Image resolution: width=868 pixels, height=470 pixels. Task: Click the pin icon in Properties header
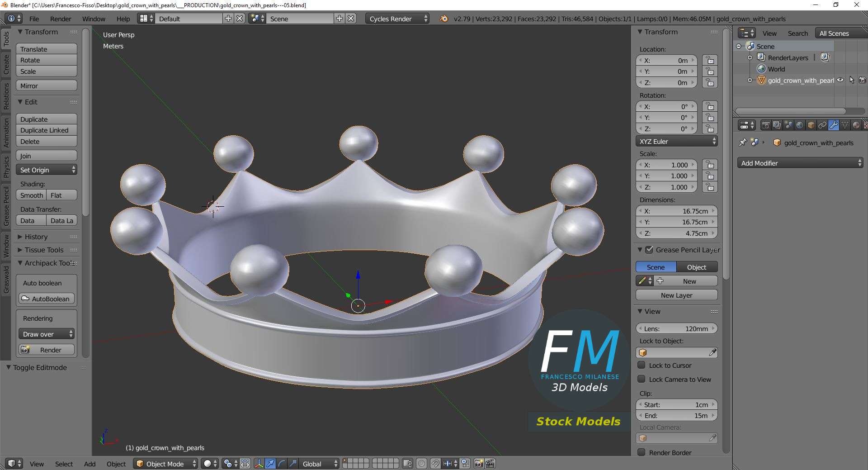743,142
